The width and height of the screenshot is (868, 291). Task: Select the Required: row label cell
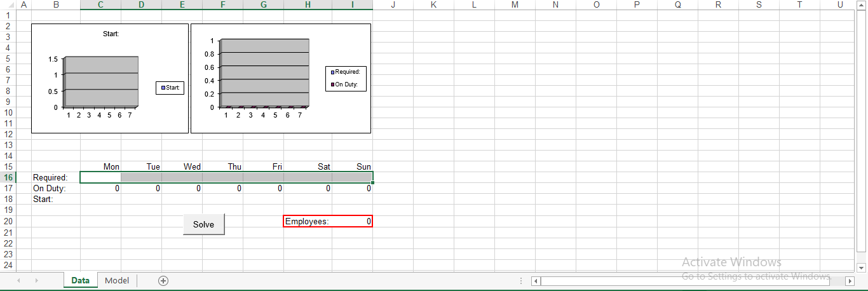(56, 177)
